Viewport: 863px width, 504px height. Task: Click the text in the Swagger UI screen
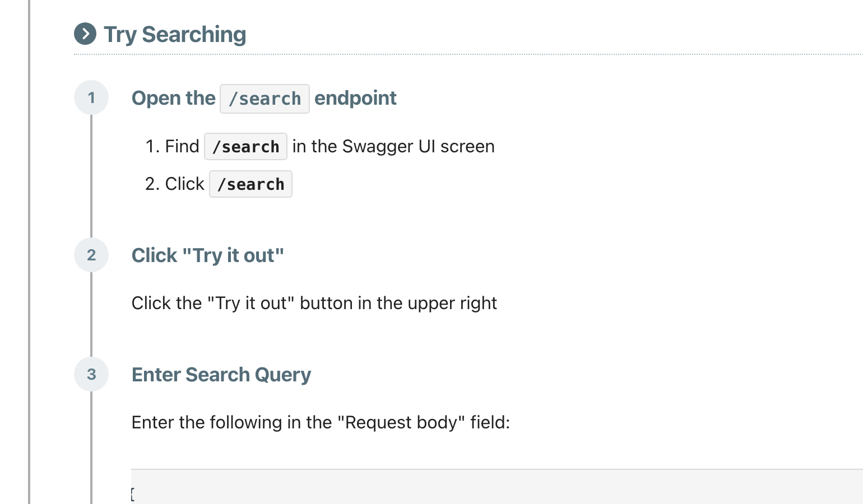(x=393, y=147)
